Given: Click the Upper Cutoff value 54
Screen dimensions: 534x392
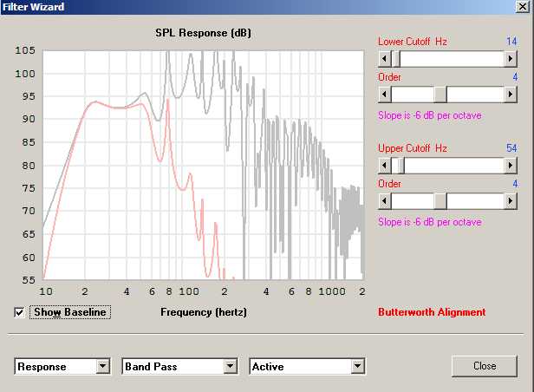Looking at the screenshot, I should (511, 148).
